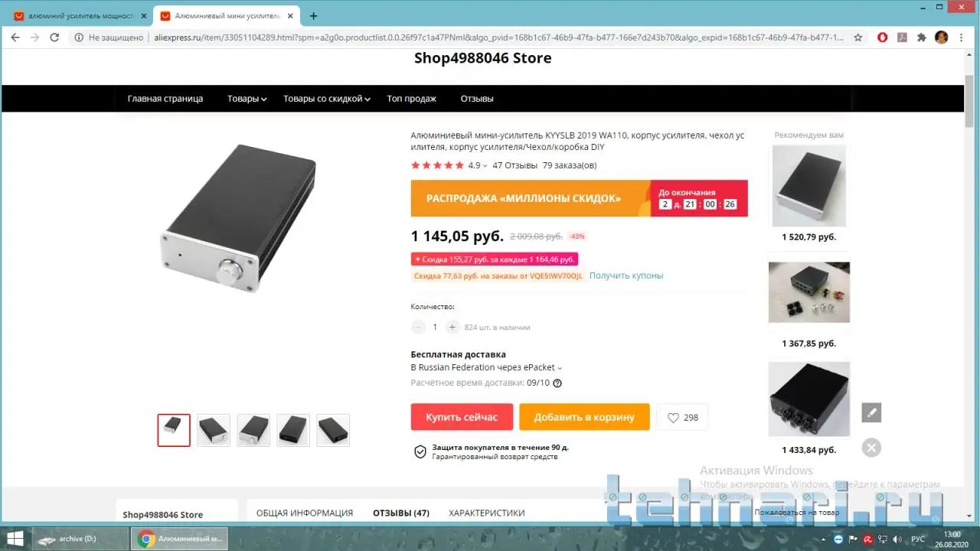Open delivery time help question icon
This screenshot has height=551, width=980.
[557, 383]
